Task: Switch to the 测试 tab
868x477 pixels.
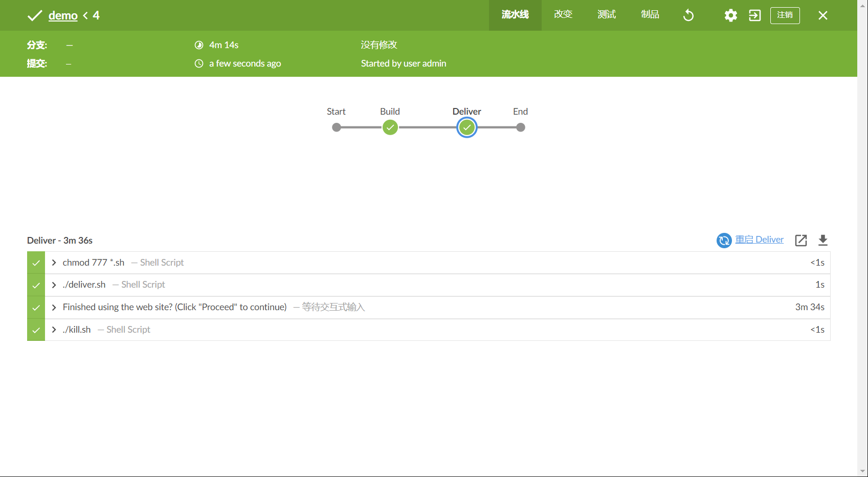Action: [x=606, y=14]
